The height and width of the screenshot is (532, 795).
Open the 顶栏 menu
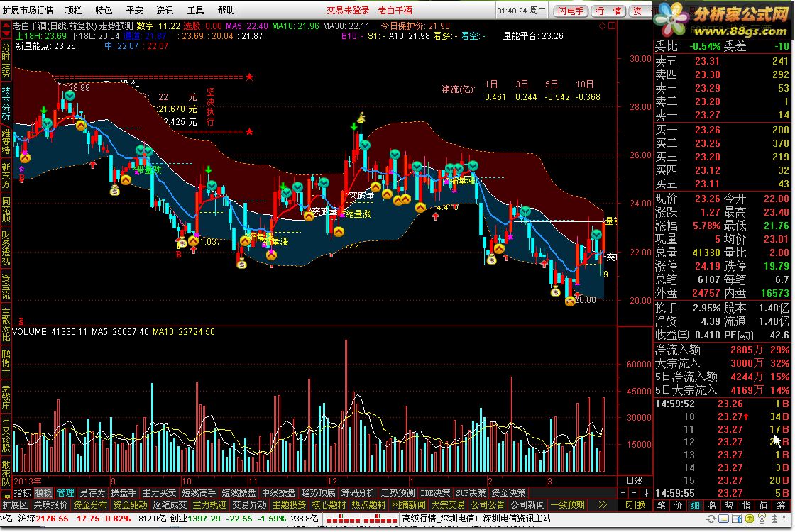coord(73,10)
